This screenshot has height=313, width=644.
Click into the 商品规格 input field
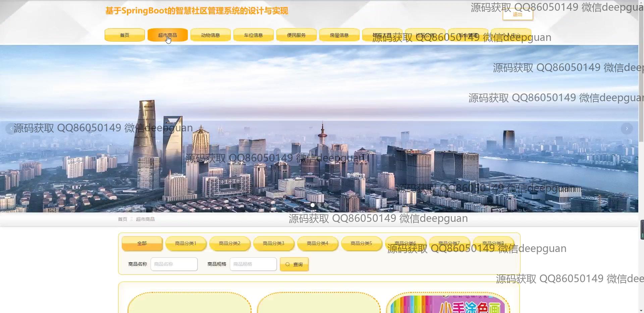[253, 264]
